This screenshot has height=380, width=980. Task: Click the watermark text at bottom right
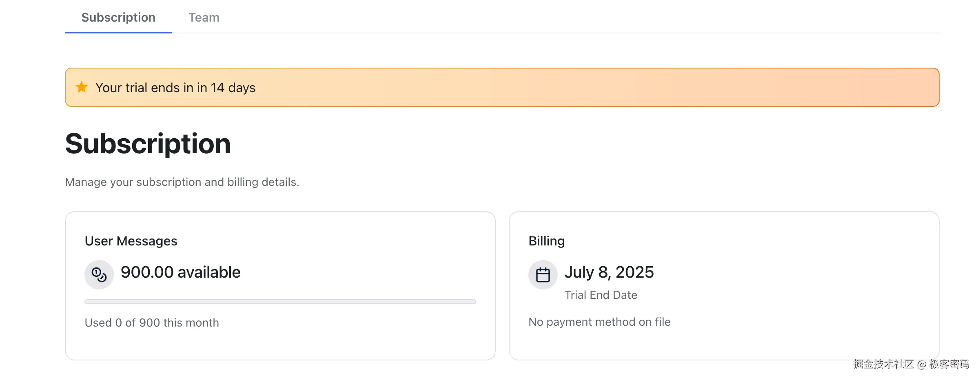911,364
